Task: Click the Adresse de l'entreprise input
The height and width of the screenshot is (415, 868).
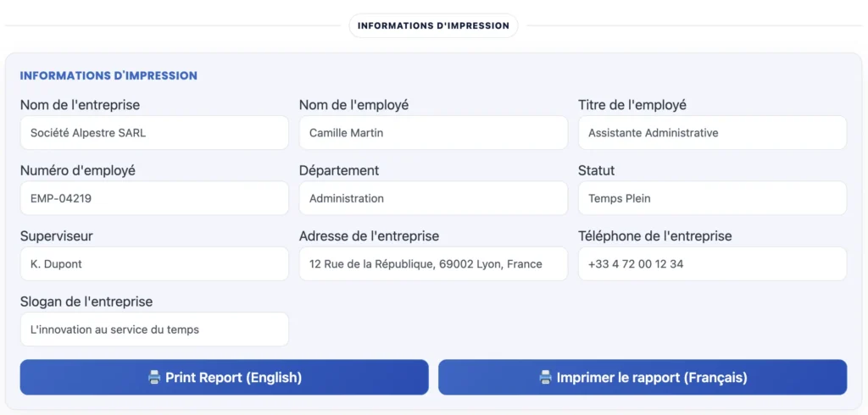Action: tap(433, 264)
